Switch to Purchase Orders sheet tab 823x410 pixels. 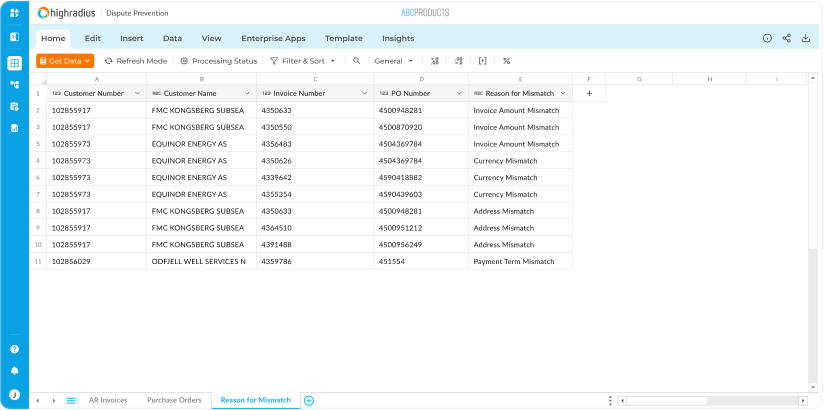click(174, 400)
